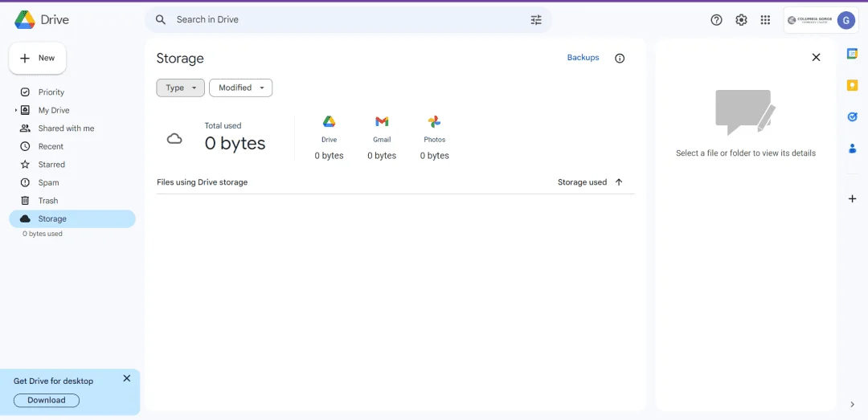Screen dimensions: 868x420
Task: Open Google Calendar side panel icon
Action: click(x=853, y=53)
